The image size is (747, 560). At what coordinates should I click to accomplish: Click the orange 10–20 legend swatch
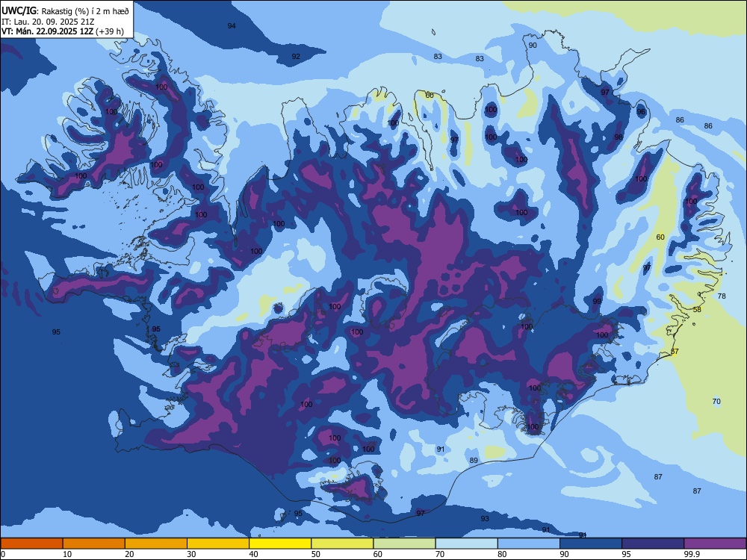pyautogui.click(x=94, y=544)
